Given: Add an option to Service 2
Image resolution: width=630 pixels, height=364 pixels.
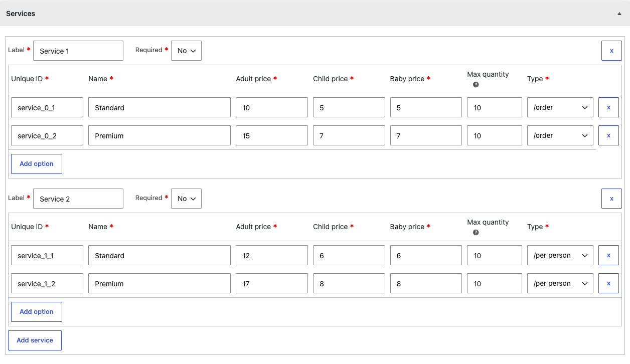Looking at the screenshot, I should point(37,312).
